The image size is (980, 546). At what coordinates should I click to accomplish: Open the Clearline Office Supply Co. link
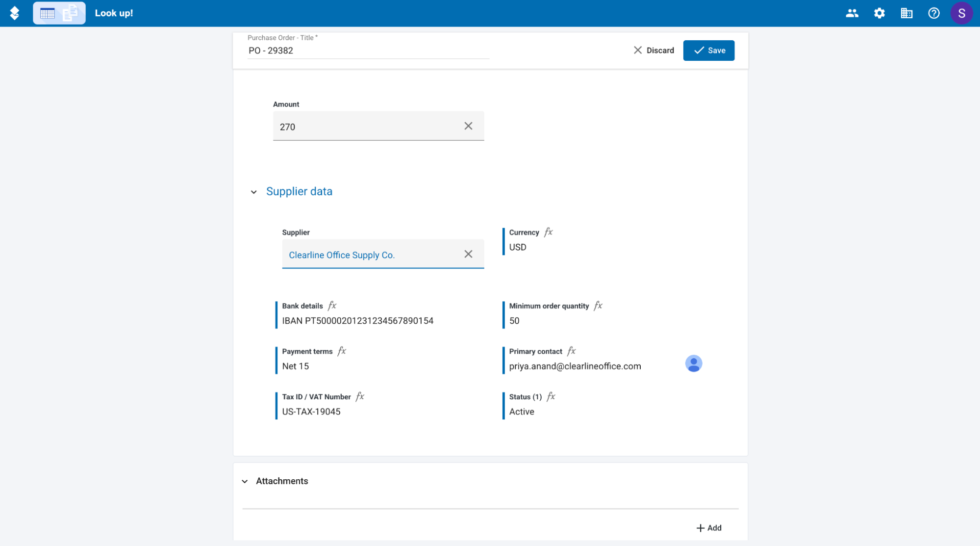coord(342,255)
